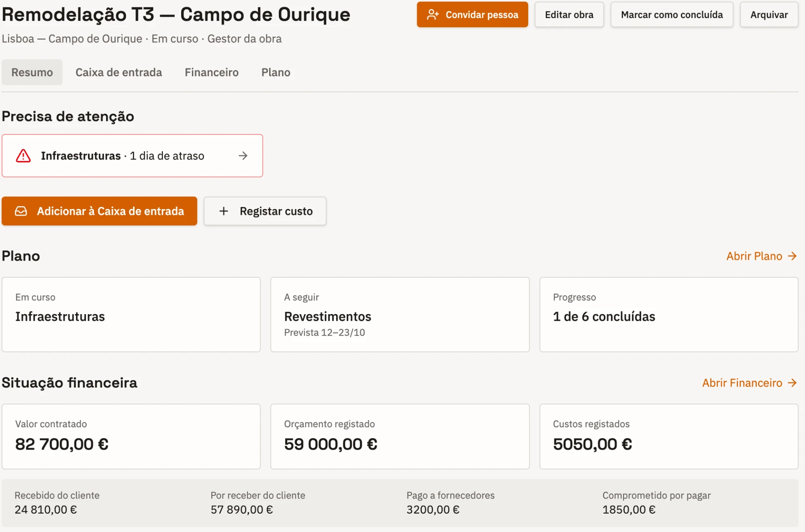Select the Valor contratado 82 700,00 € card
The height and width of the screenshot is (532, 805).
click(131, 436)
